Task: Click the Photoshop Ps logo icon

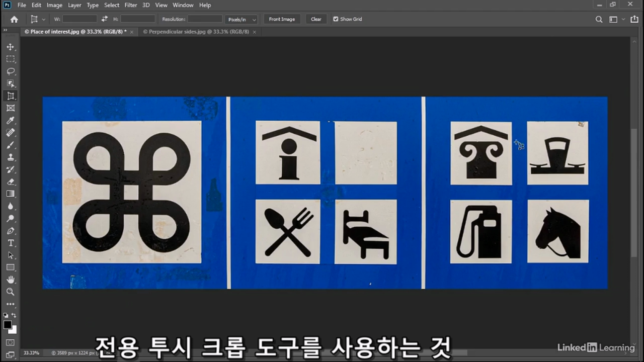Action: point(7,5)
